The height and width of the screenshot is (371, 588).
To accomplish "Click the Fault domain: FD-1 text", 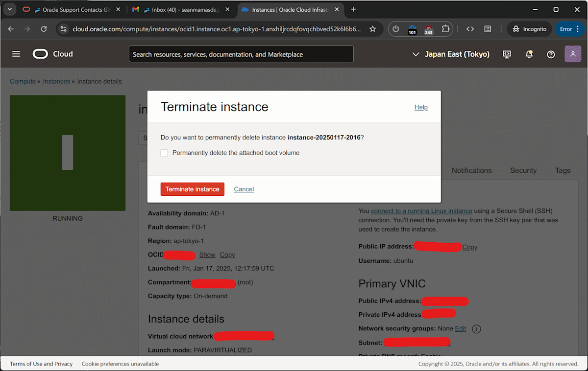I will (177, 227).
